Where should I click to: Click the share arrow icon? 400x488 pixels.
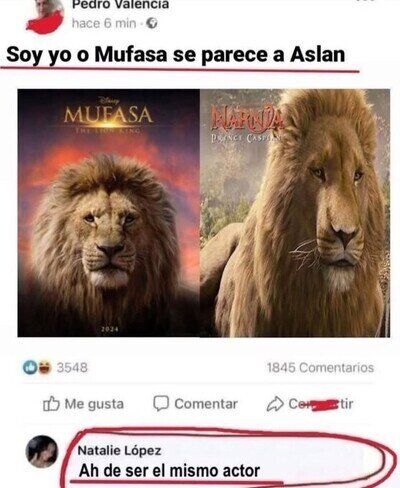[x=275, y=404]
